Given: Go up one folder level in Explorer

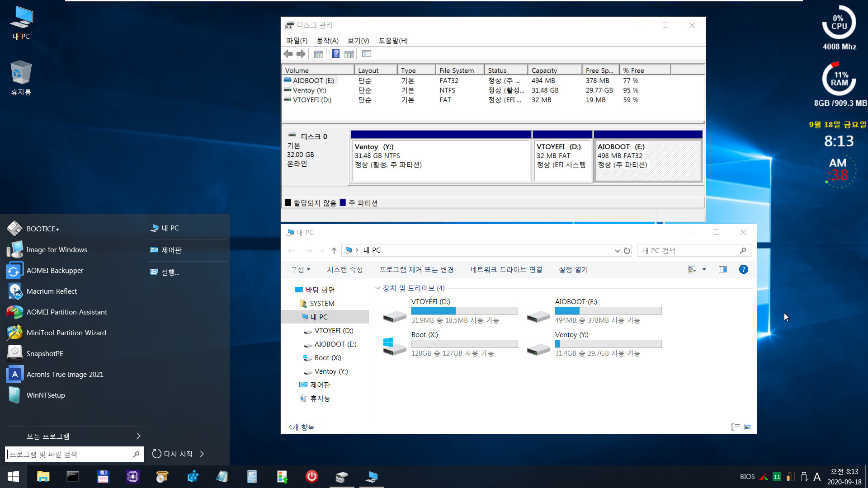Looking at the screenshot, I should pyautogui.click(x=334, y=250).
